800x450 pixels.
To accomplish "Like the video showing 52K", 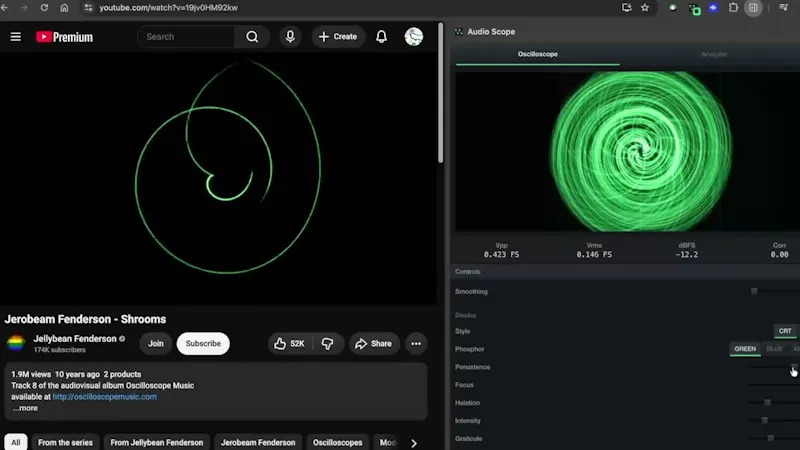I will coord(289,344).
